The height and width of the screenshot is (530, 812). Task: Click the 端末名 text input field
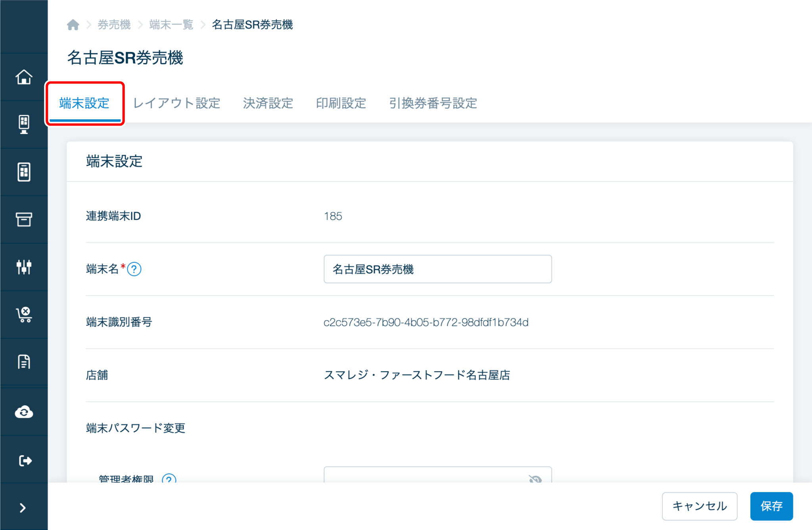tap(437, 269)
